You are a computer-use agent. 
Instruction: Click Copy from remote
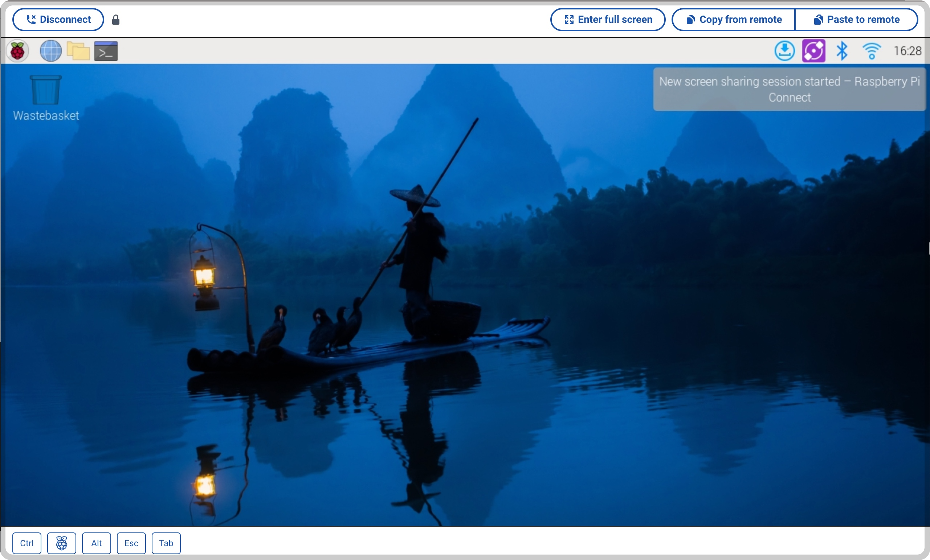(x=733, y=20)
